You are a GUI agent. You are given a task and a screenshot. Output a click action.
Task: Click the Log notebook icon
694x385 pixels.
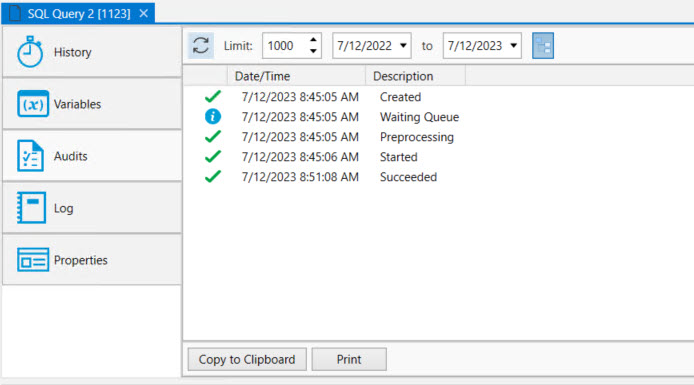31,208
